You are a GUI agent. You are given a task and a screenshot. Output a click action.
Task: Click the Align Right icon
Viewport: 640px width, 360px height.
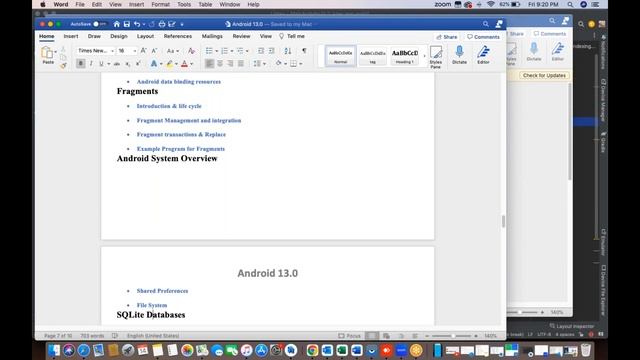(x=230, y=64)
